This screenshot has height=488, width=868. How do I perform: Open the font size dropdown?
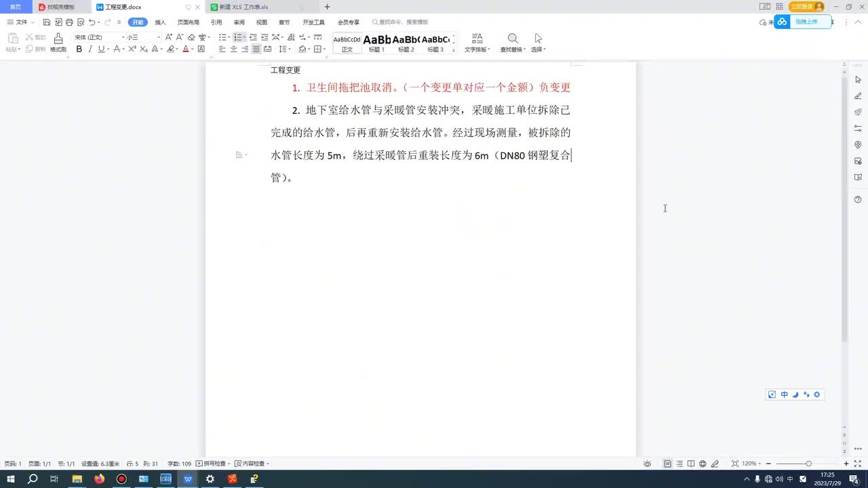click(x=159, y=37)
